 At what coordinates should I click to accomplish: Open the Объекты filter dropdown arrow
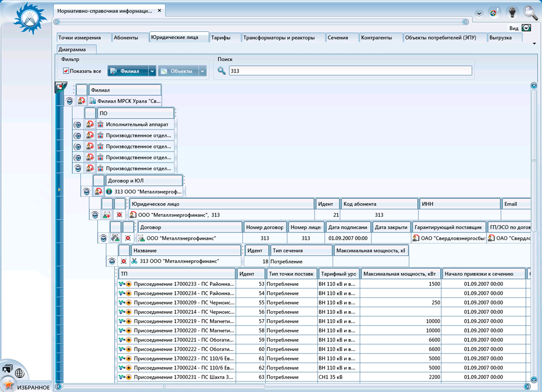[x=203, y=71]
